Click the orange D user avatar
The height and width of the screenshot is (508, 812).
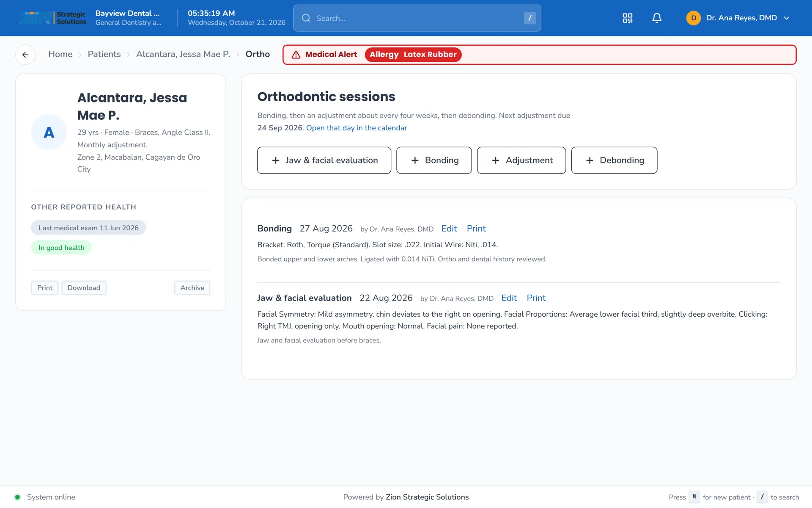694,18
